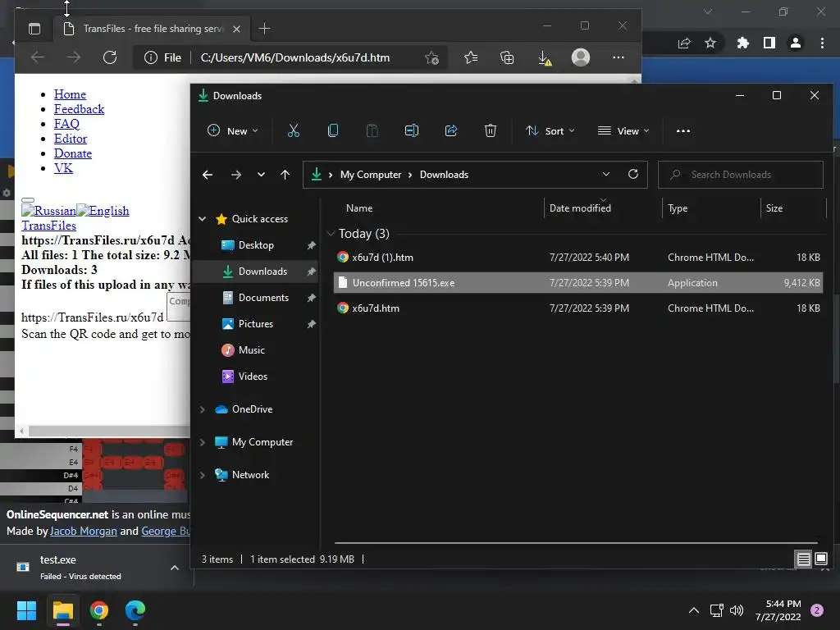Viewport: 840px width, 630px height.
Task: Switch to large thumbnails view icon in status bar
Action: point(820,559)
